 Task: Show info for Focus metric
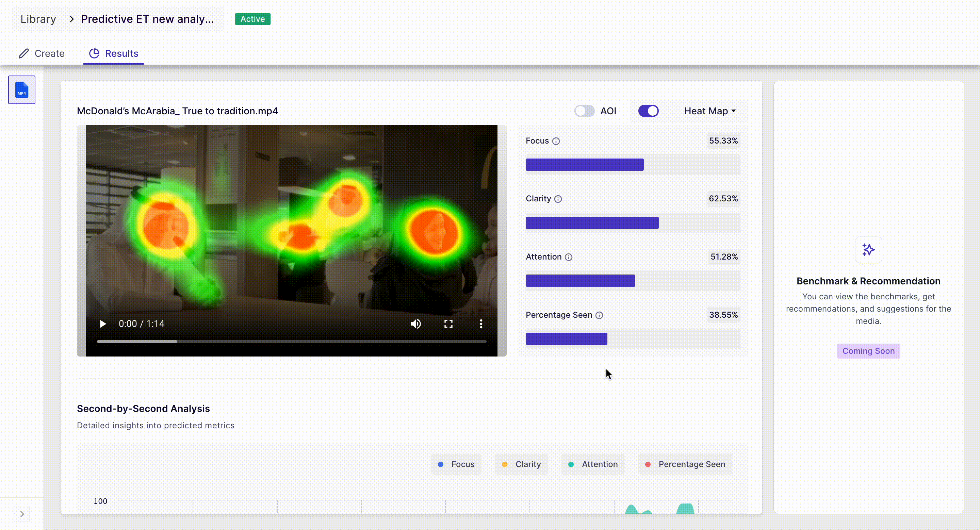click(556, 141)
